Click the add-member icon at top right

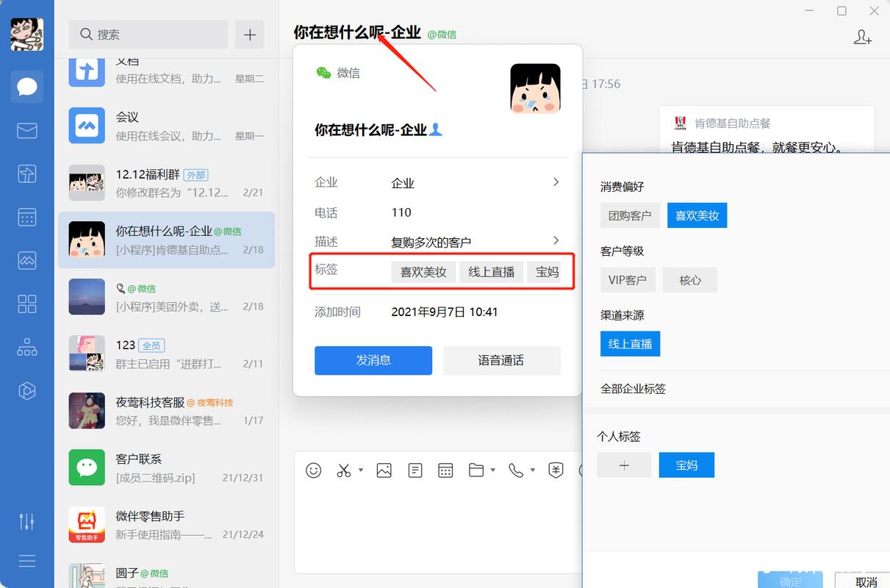[x=863, y=37]
